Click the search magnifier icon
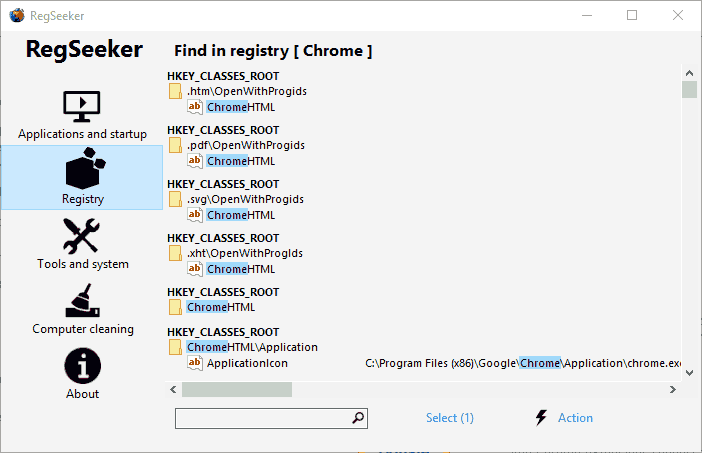 tap(358, 418)
